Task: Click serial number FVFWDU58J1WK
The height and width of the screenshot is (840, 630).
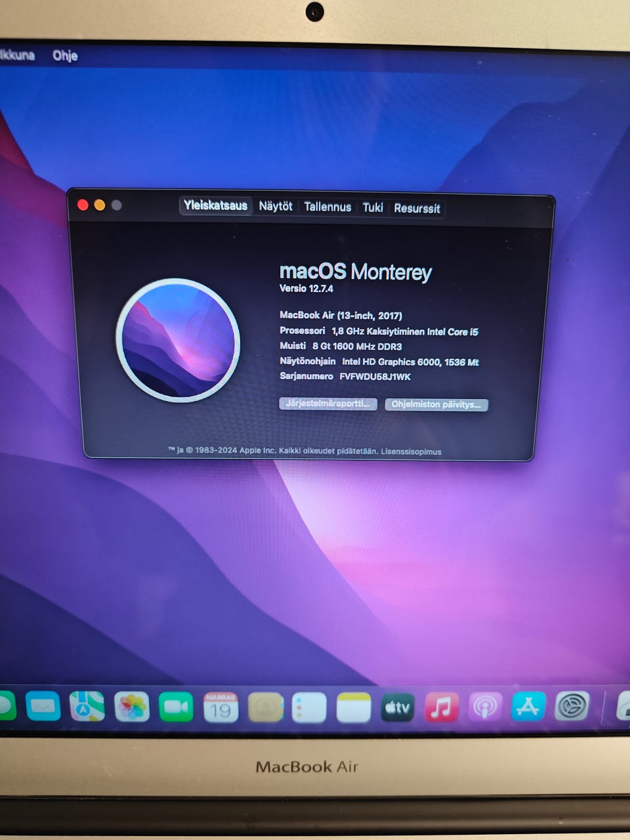Action: tap(375, 377)
